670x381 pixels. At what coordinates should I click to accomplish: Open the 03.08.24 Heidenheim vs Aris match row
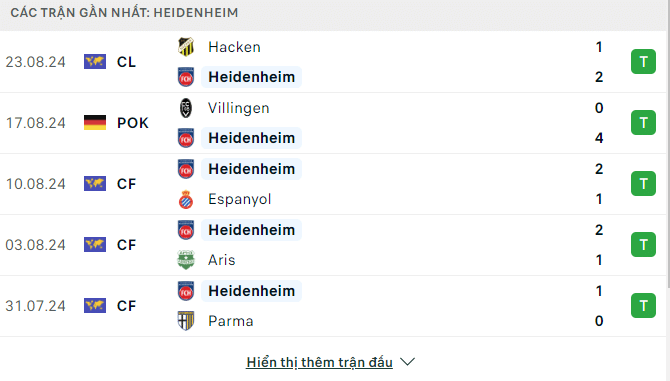(x=333, y=245)
